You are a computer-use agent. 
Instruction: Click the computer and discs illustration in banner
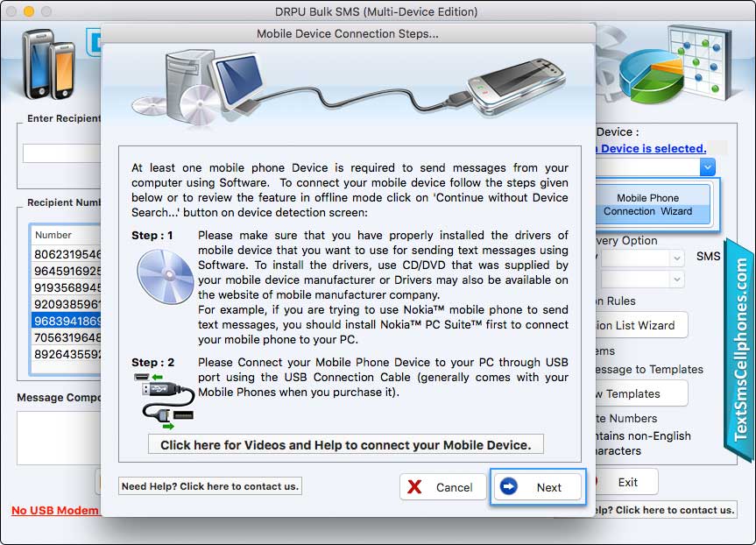pos(199,88)
